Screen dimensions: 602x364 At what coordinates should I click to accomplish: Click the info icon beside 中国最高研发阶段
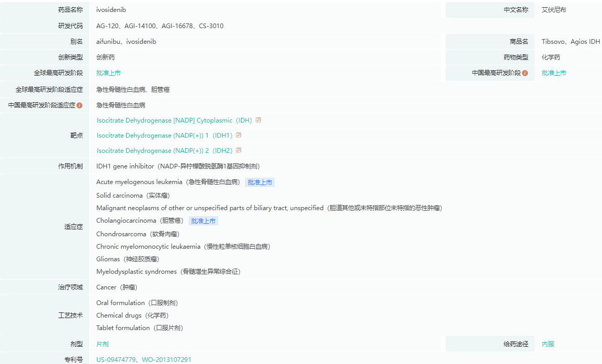point(525,73)
